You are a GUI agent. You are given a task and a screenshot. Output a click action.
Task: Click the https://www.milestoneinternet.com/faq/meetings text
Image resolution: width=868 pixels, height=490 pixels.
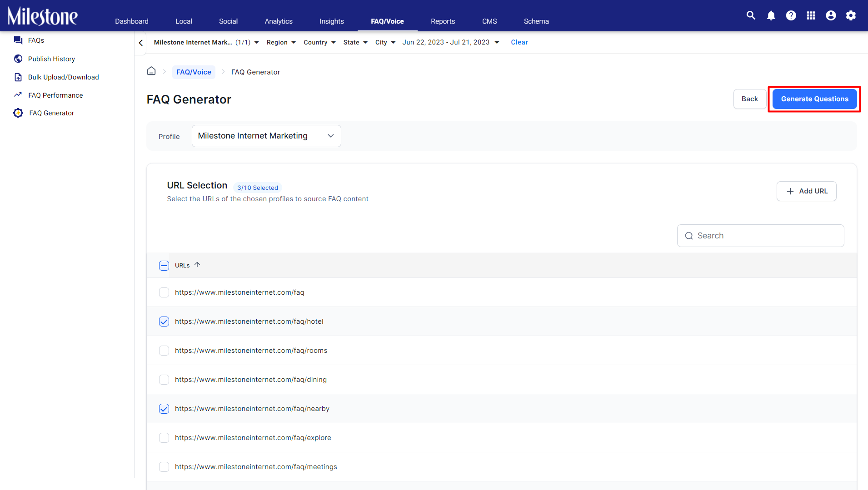(256, 467)
